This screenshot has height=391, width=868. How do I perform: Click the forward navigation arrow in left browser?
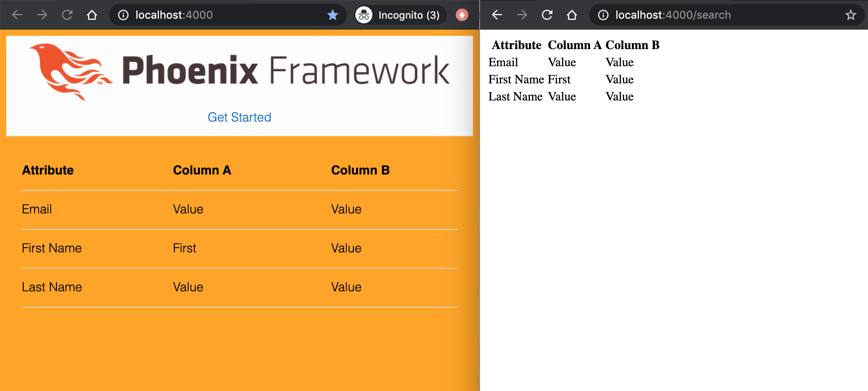click(x=42, y=15)
